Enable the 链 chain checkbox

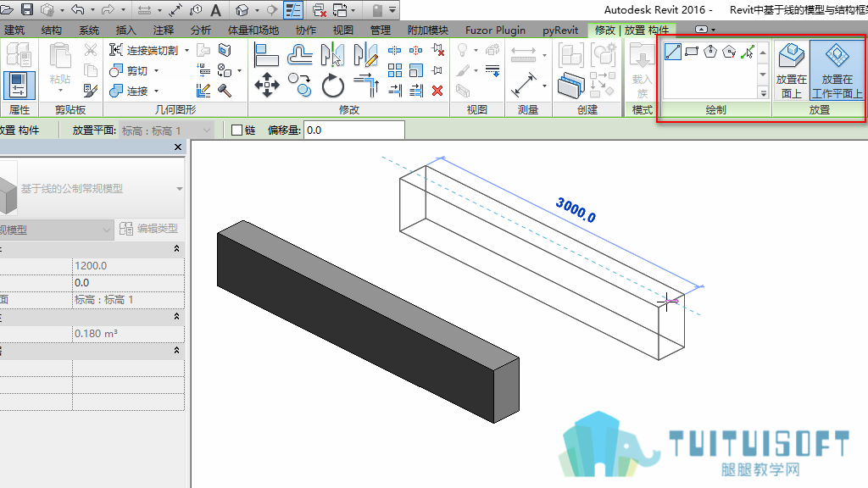tap(237, 130)
